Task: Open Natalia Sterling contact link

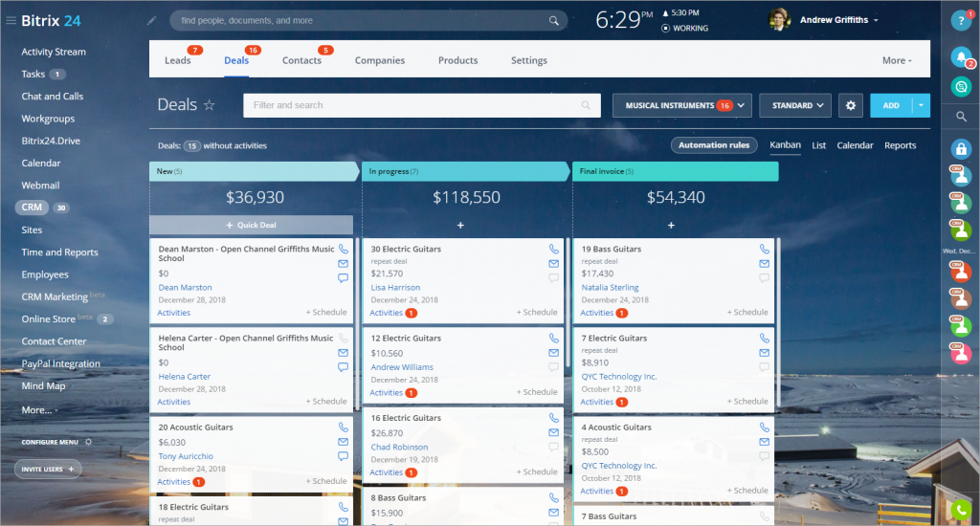Action: point(610,287)
